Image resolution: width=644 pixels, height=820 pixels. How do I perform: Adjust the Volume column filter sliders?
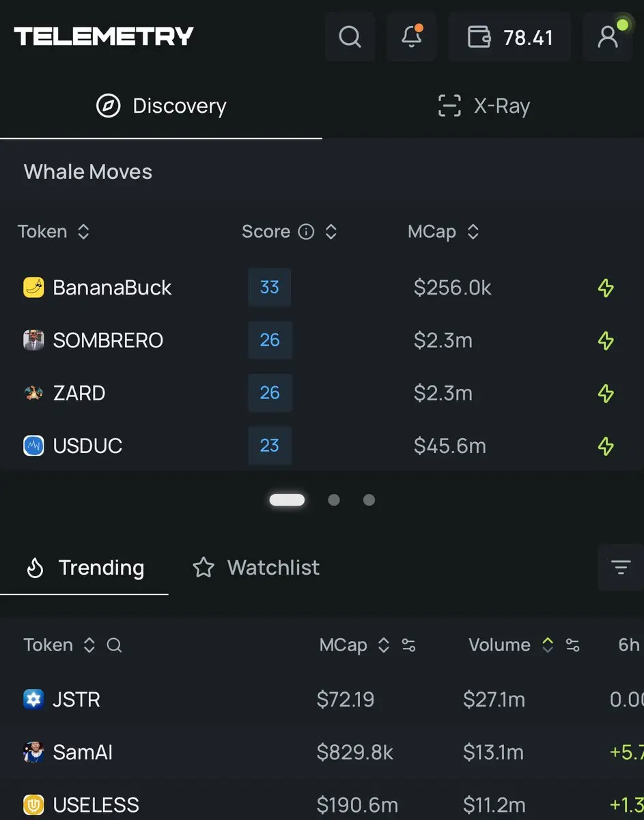(573, 645)
